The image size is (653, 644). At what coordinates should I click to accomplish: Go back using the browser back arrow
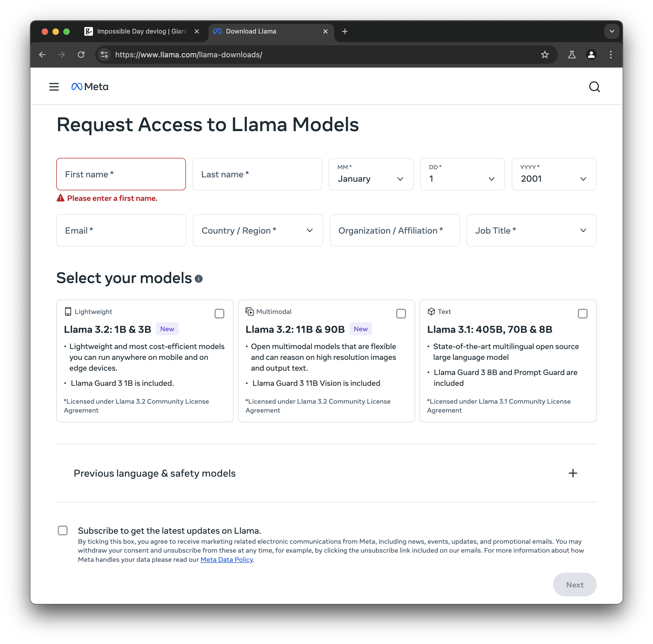pyautogui.click(x=42, y=54)
